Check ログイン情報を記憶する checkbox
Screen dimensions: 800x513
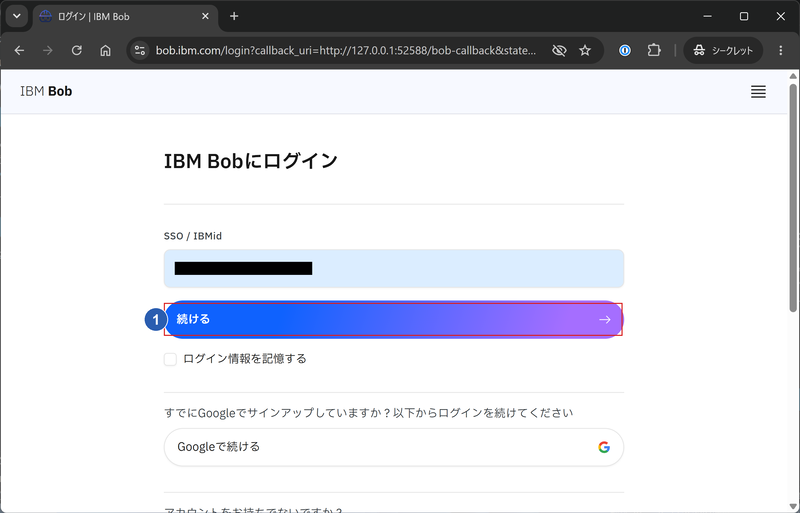[170, 359]
